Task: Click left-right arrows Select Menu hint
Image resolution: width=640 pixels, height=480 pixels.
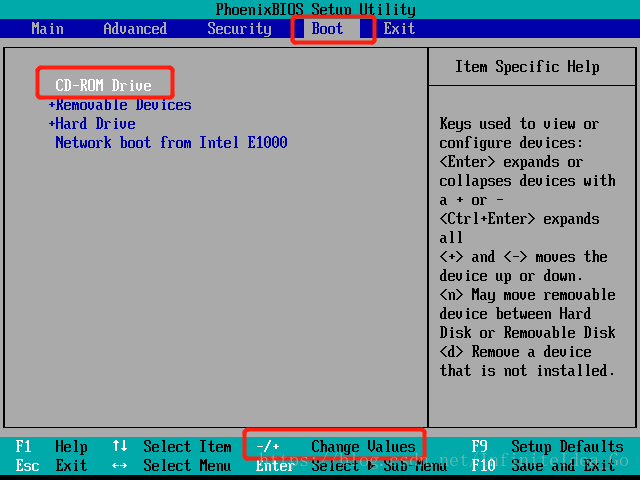Action: (172, 465)
